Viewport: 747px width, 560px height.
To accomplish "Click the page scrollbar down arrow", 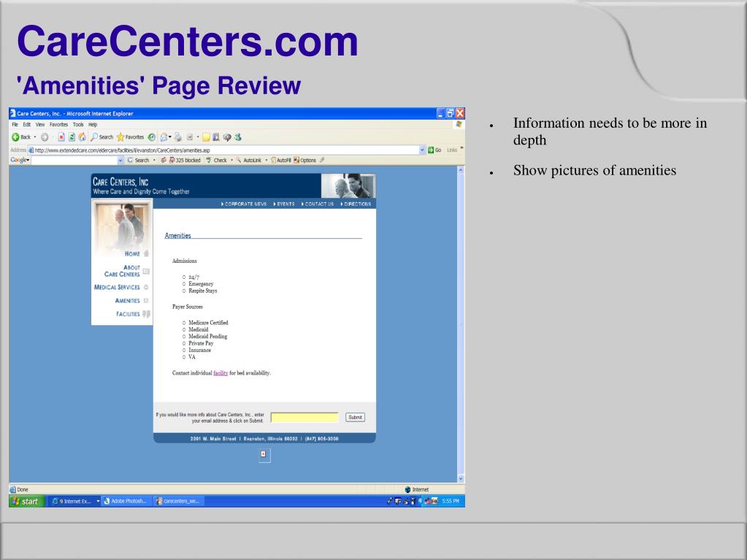I will coord(461,478).
